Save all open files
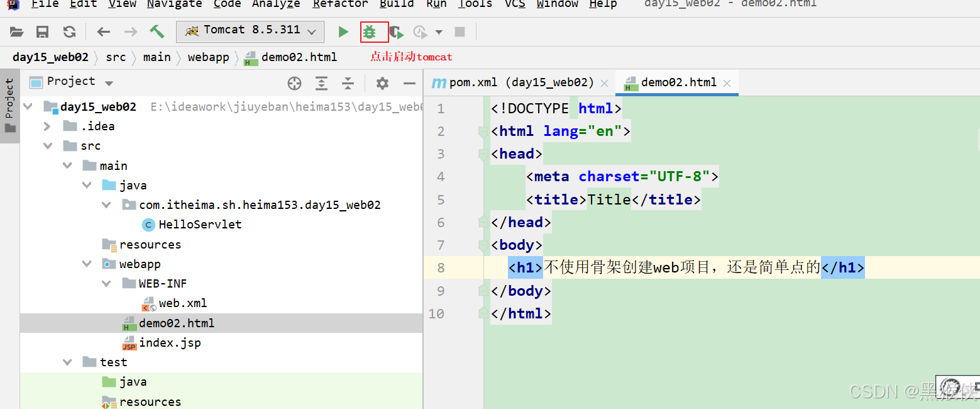This screenshot has height=409, width=980. click(41, 31)
